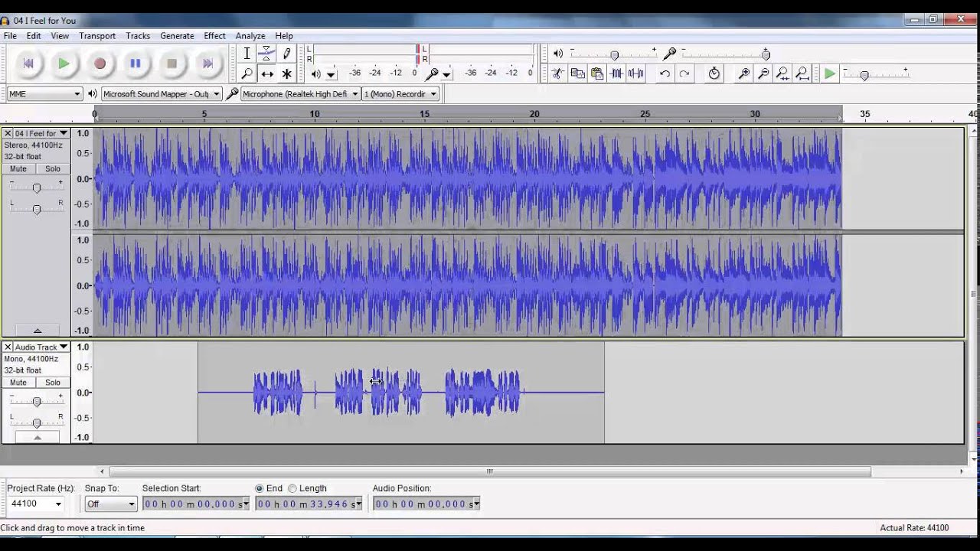Open the '04 I Feel for' track menu

(42, 133)
